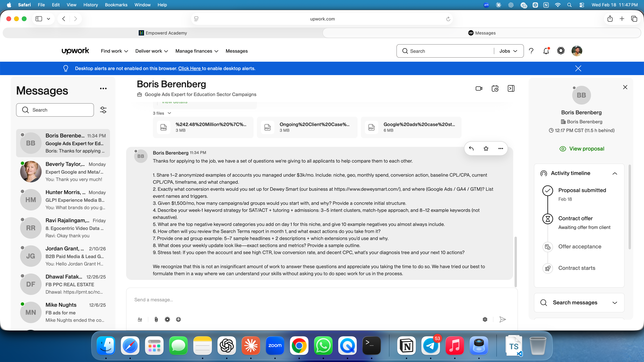This screenshot has height=362, width=644.
Task: Toggle text formatting Aa option
Action: coord(140,319)
